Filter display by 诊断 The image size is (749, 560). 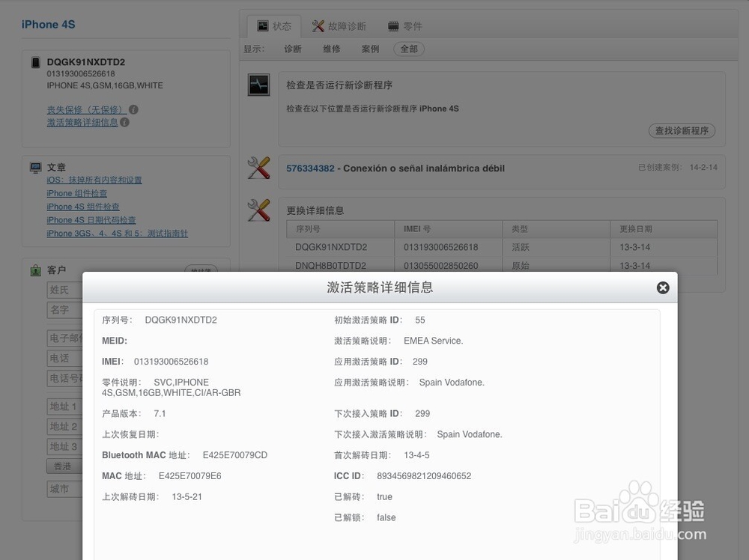click(x=293, y=49)
